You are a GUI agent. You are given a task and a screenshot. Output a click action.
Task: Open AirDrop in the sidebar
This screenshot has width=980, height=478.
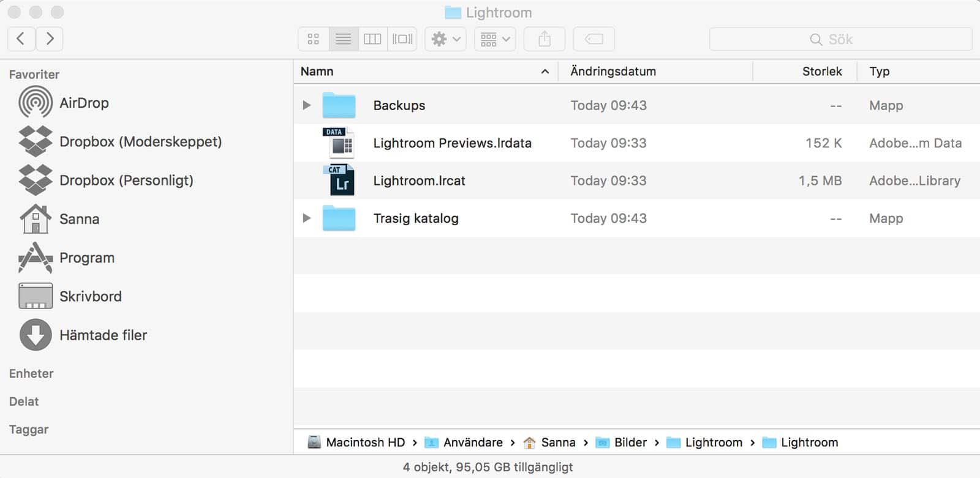(64, 103)
